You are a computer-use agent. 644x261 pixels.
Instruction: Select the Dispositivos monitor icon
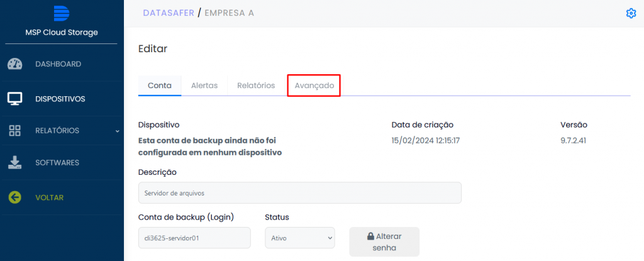click(x=15, y=99)
